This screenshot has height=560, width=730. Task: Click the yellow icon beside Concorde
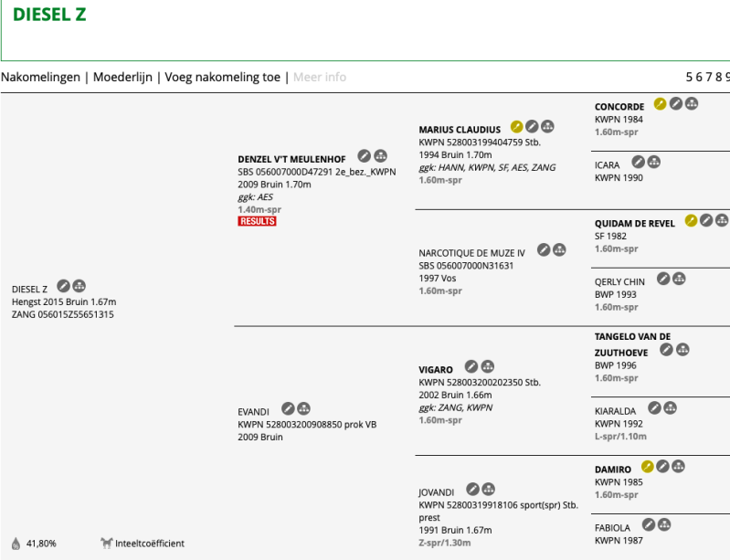click(661, 104)
